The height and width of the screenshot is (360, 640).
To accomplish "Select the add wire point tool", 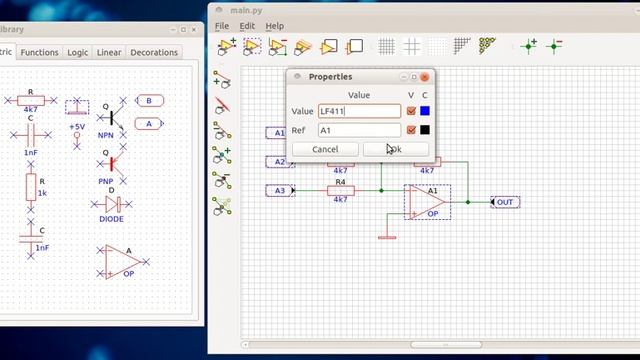I will coord(222,156).
